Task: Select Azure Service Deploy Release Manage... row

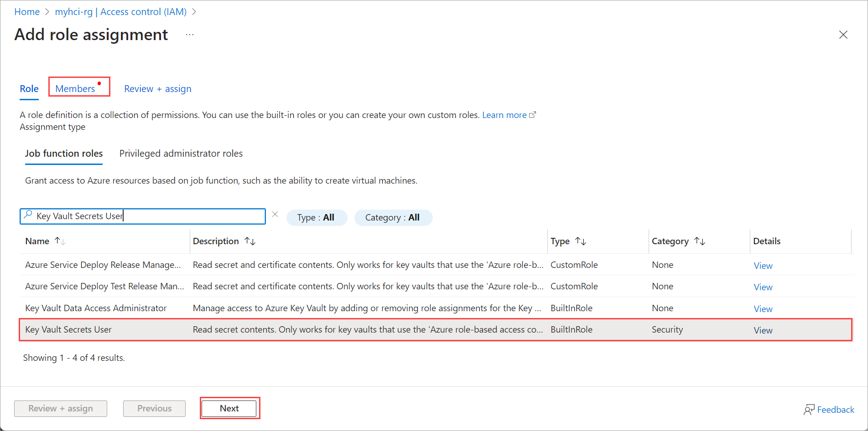Action: click(x=436, y=265)
